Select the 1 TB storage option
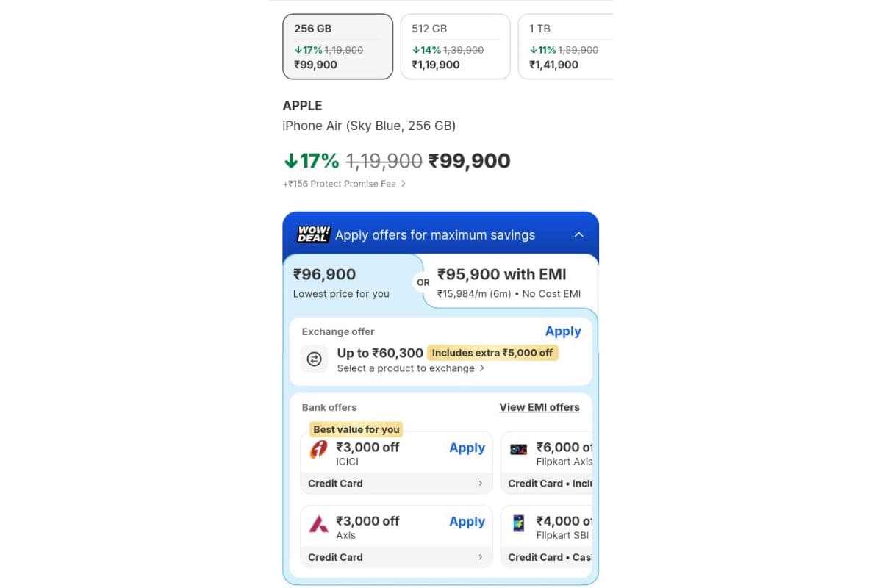 pyautogui.click(x=564, y=46)
